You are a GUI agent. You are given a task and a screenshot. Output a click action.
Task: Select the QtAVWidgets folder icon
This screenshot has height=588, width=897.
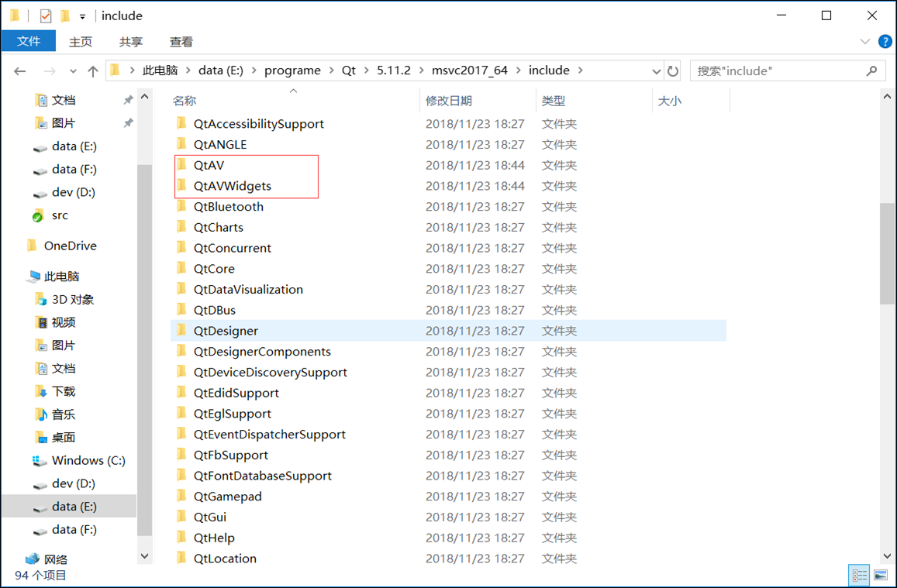tap(181, 186)
